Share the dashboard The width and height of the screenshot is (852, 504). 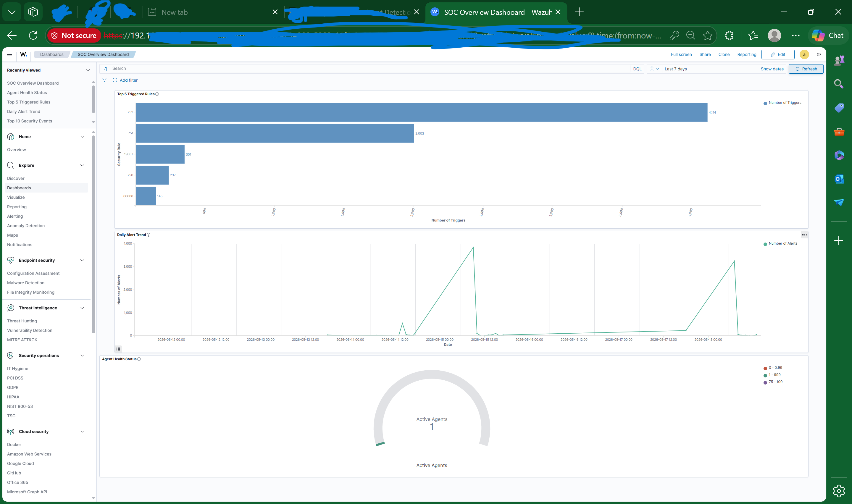(x=705, y=54)
